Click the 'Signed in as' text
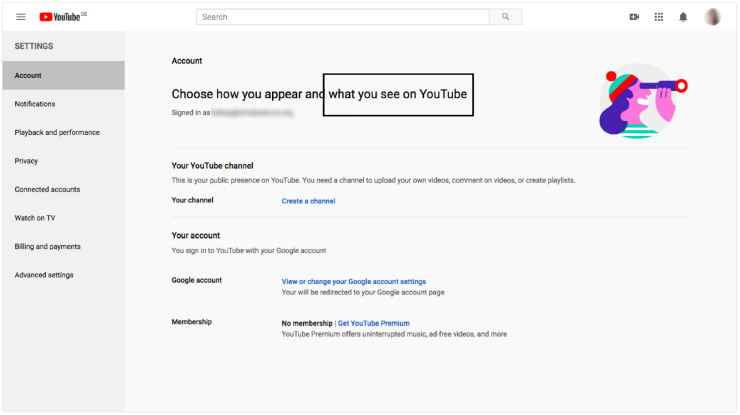Screen dimensions: 740x415 (191, 113)
